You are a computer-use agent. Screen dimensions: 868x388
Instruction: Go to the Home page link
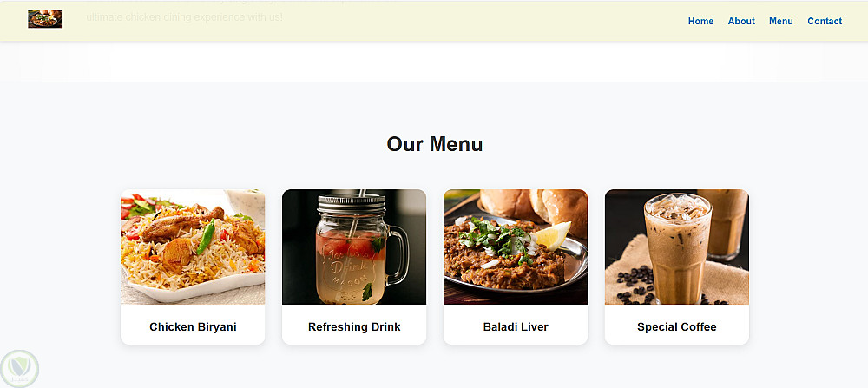click(x=700, y=21)
